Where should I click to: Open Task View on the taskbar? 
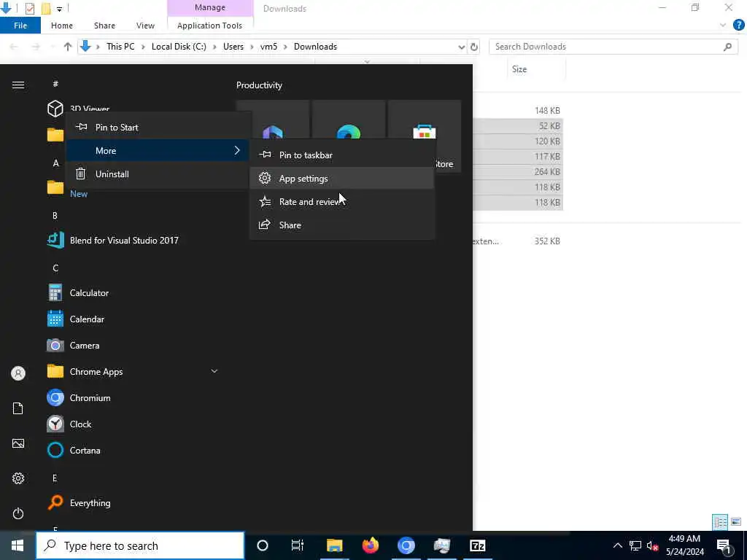[x=298, y=545]
